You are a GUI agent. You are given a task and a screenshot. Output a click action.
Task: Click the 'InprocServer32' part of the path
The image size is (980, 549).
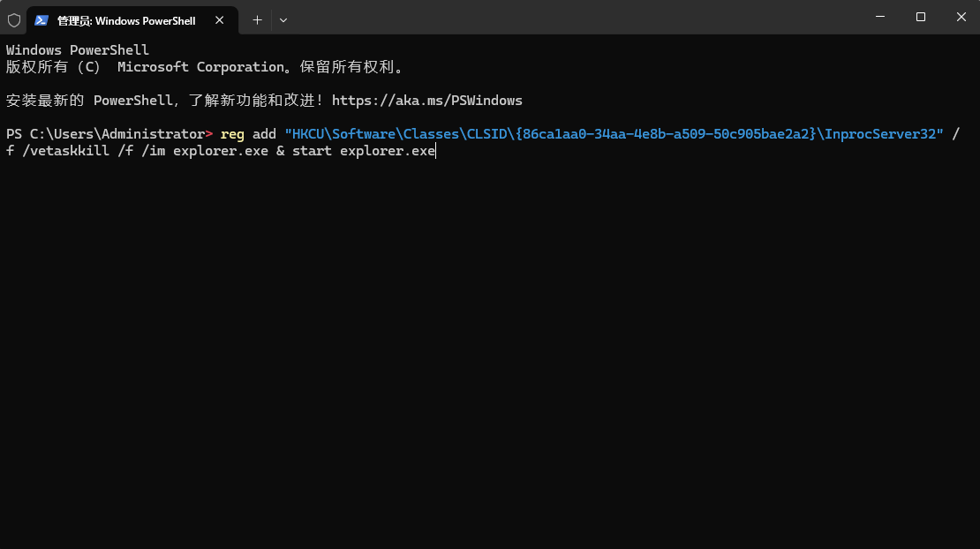tap(879, 134)
